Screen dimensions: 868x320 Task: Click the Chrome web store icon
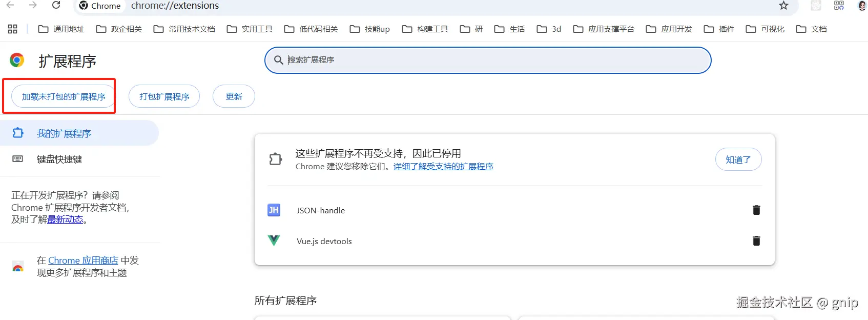(x=18, y=267)
